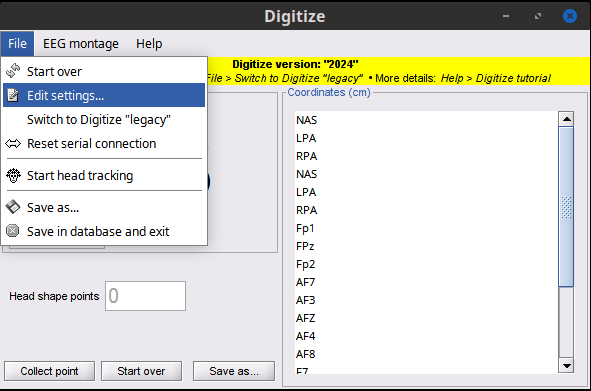This screenshot has height=391, width=591.
Task: Select the AF4 electrode row
Action: click(x=426, y=336)
